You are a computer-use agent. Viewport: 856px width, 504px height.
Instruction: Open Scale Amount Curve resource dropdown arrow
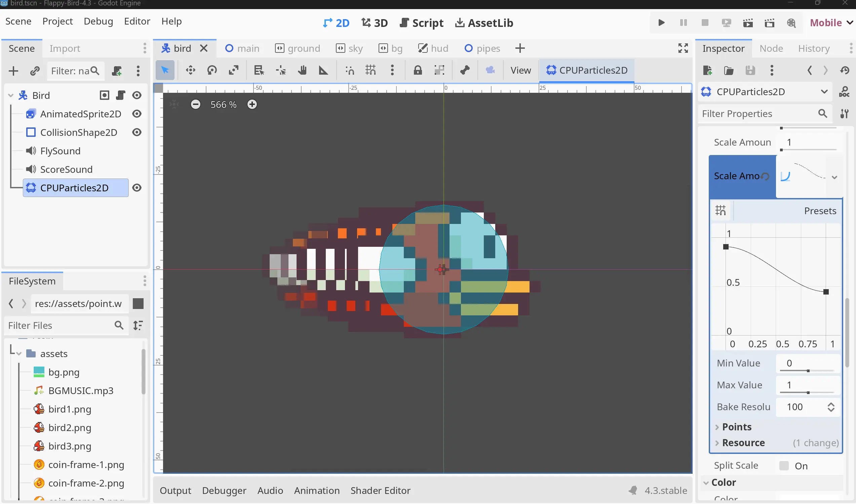pyautogui.click(x=834, y=177)
